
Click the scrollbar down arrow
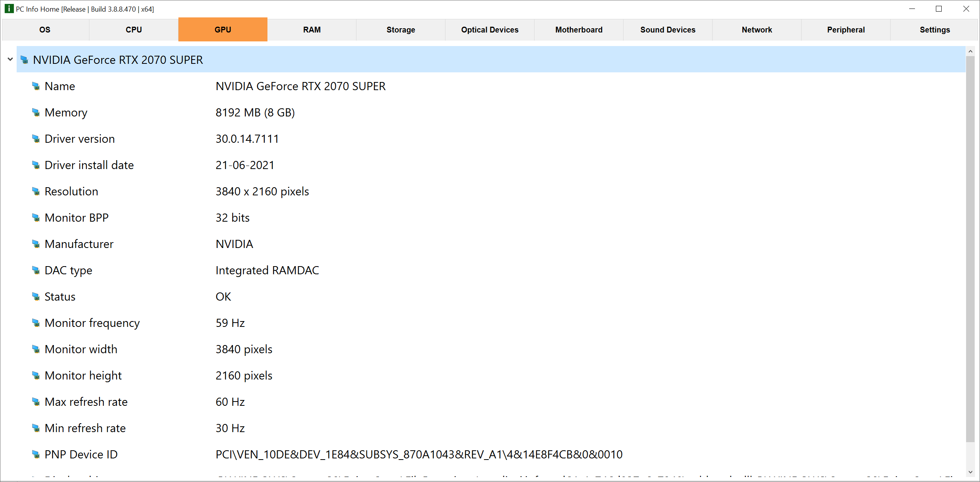point(970,472)
